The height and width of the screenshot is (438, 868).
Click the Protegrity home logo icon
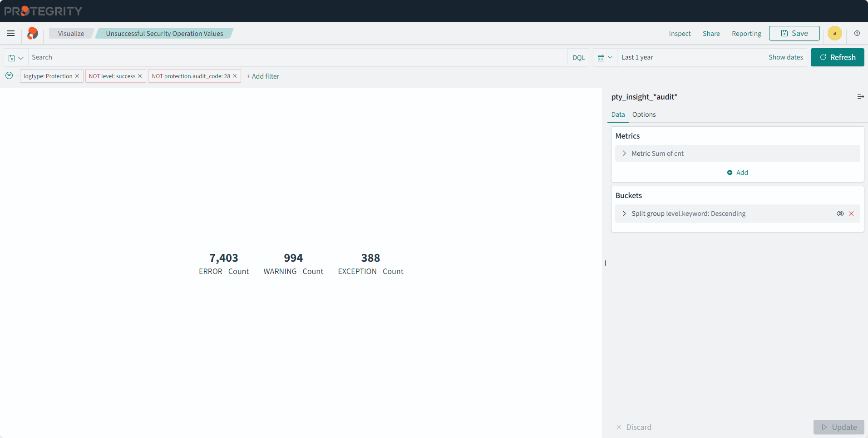33,33
